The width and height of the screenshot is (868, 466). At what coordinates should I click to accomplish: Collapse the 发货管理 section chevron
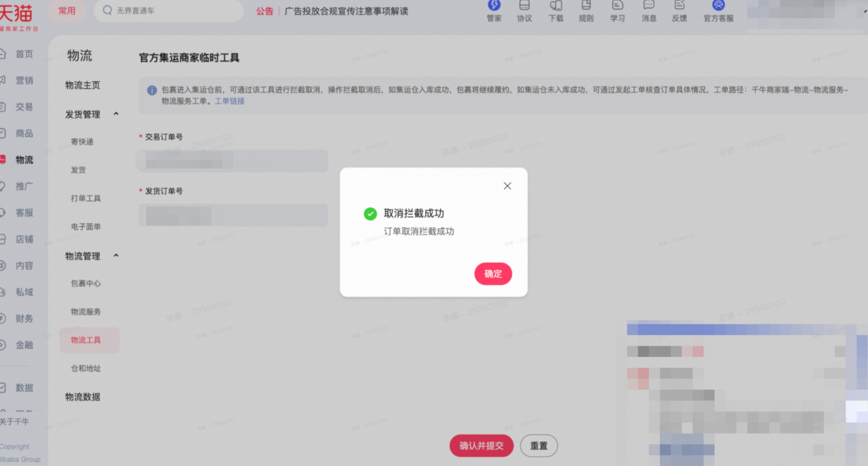(116, 114)
